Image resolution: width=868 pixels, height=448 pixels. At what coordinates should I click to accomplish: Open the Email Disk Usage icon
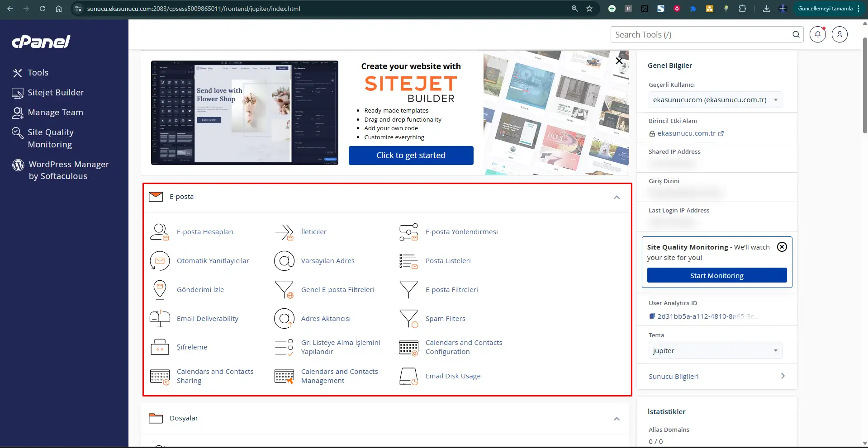[x=408, y=376]
